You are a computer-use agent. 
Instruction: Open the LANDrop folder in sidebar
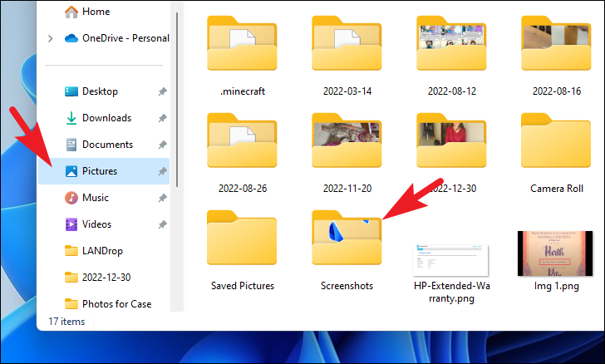point(106,251)
